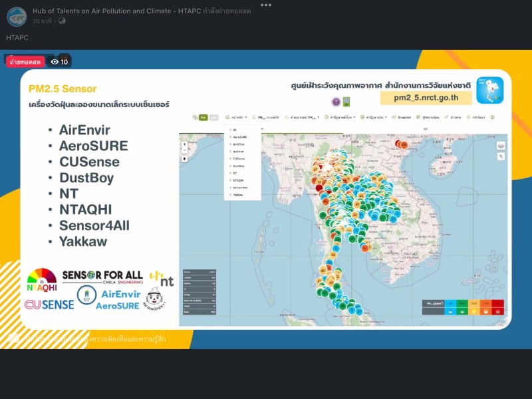This screenshot has height=399, width=532.
Task: Click the globe public audience icon
Action: [63, 21]
